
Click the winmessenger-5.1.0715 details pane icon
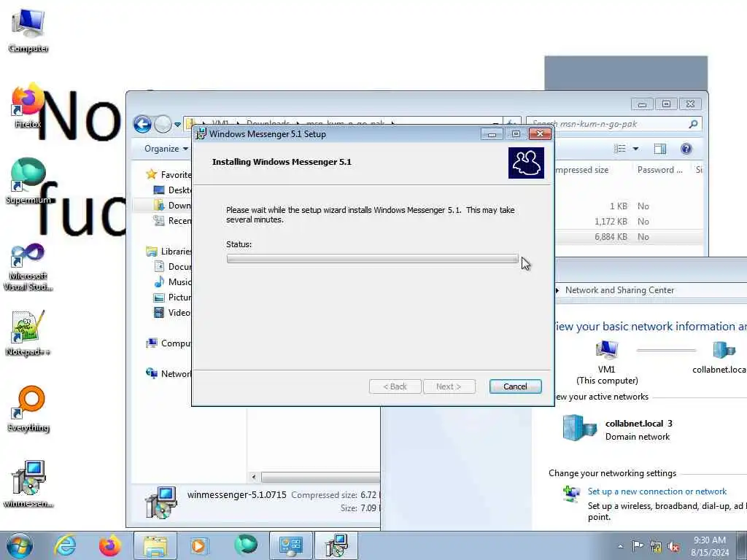tap(161, 502)
